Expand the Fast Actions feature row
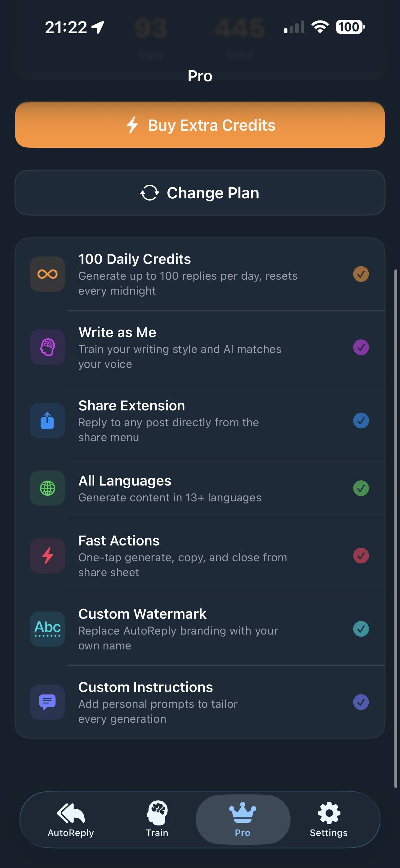400x868 pixels. [x=200, y=556]
